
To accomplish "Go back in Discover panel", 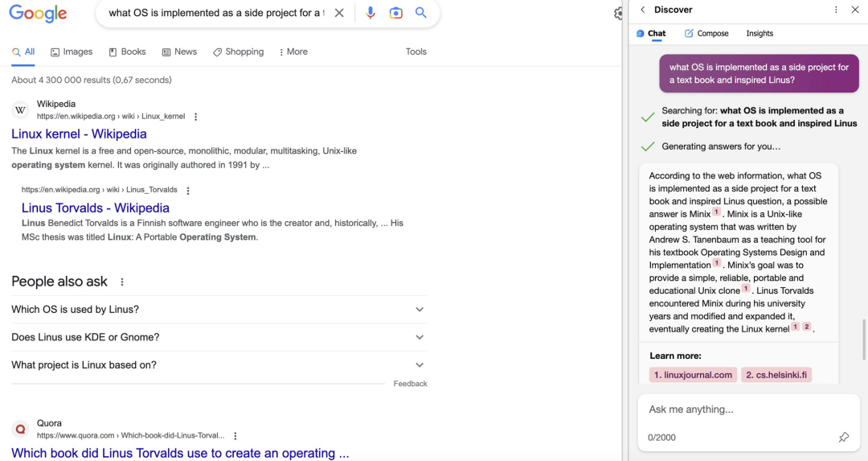I will click(x=643, y=10).
